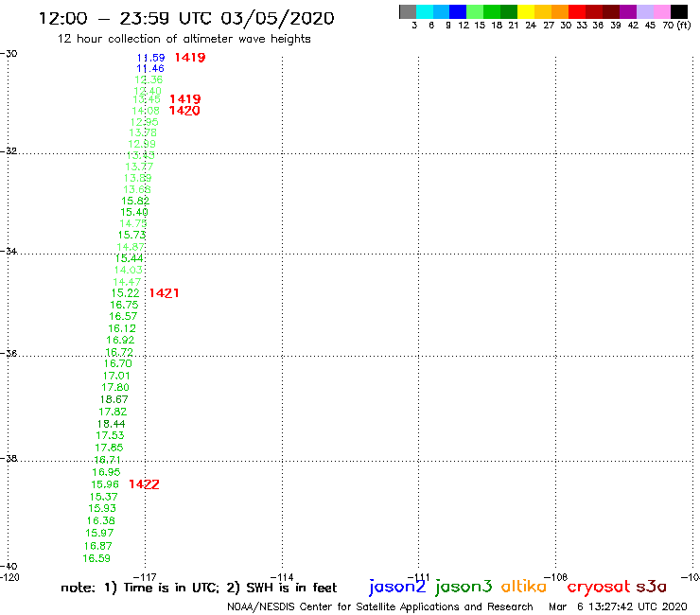This screenshot has height=615, width=700.
Task: Select the wave height reading 16.57
Action: click(123, 316)
